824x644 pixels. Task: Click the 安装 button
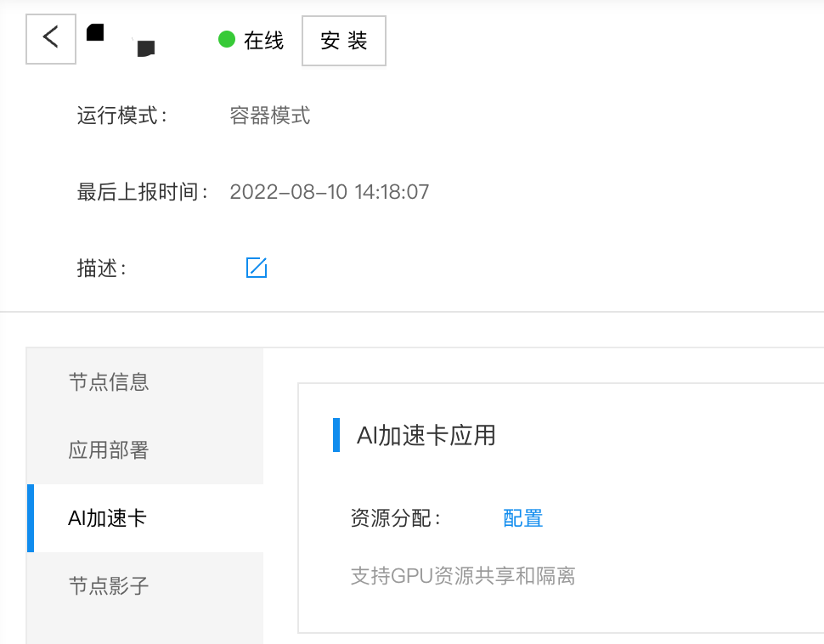(344, 41)
